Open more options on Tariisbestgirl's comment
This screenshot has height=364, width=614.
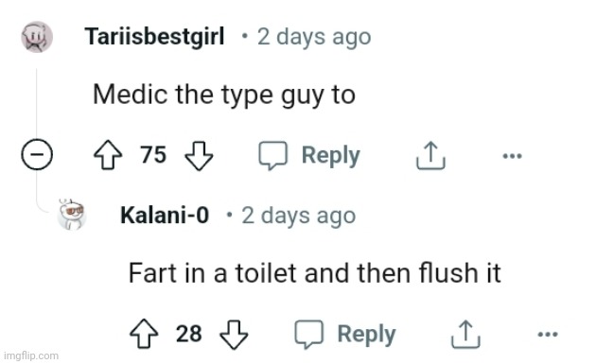[x=512, y=156]
